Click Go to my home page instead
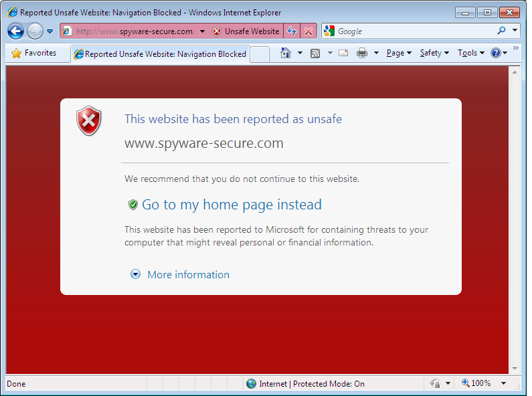The width and height of the screenshot is (532, 396). coord(232,205)
